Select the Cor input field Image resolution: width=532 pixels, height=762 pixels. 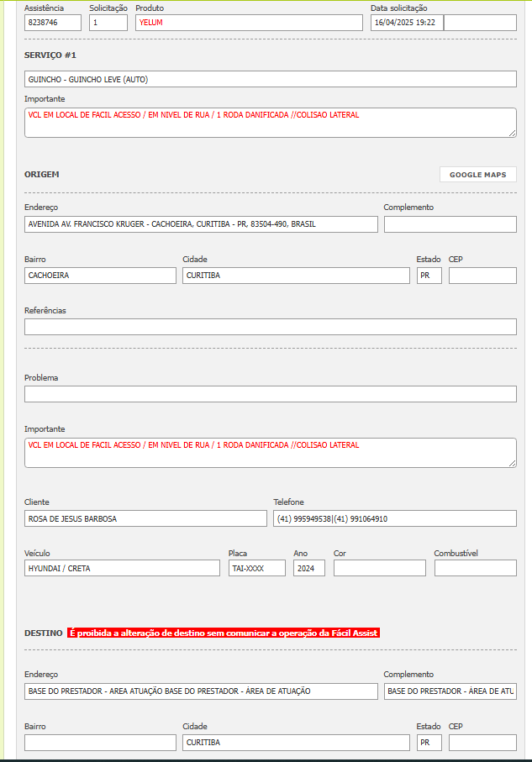[x=379, y=568]
